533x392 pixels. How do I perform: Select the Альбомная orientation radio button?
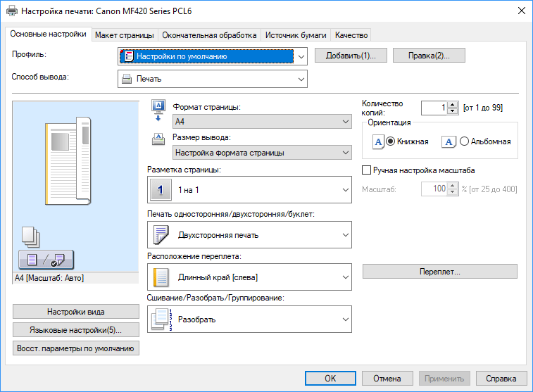click(x=464, y=141)
